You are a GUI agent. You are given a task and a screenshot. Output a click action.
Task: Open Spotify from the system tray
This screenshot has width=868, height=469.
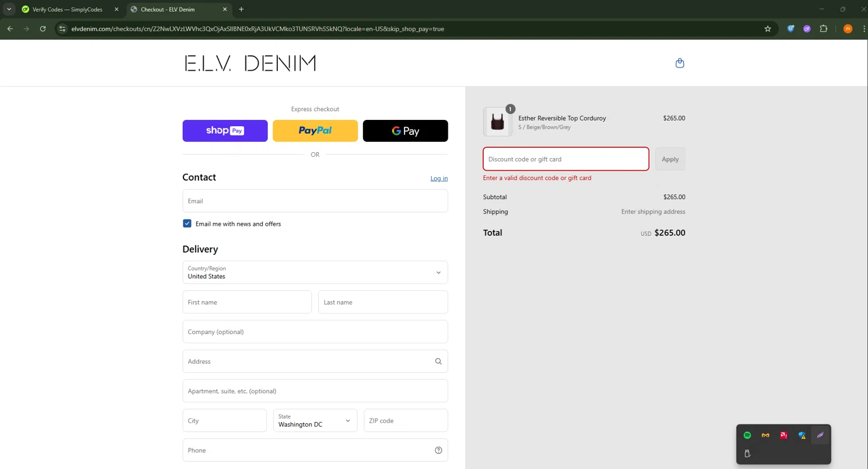[747, 435]
